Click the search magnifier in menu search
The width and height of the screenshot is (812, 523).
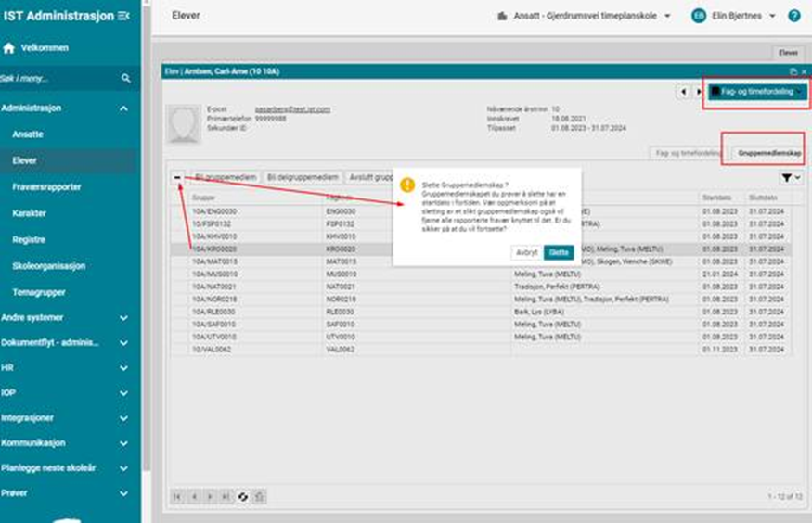click(126, 79)
